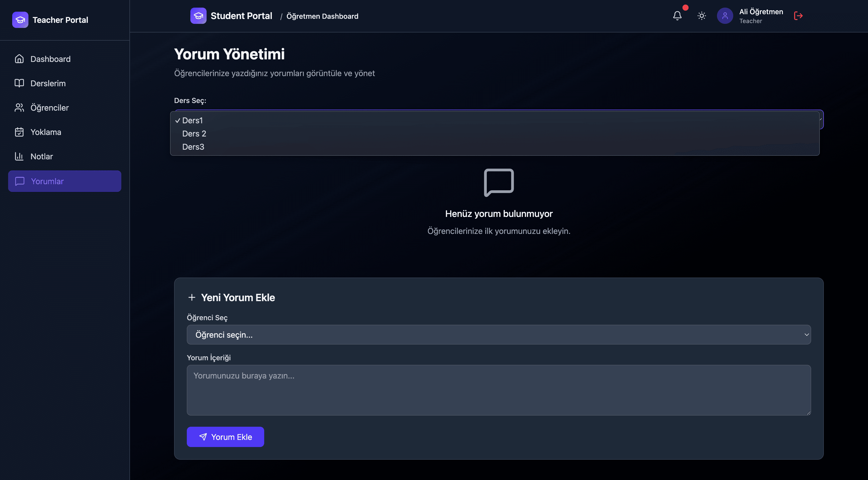868x480 pixels.
Task: Expand the Öğrenci seçin dropdown
Action: pos(498,334)
